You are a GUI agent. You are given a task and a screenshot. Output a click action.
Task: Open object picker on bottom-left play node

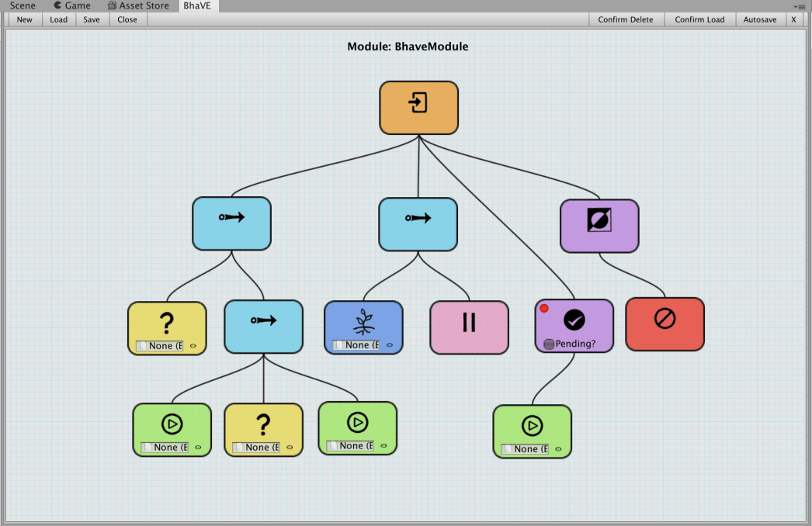click(198, 448)
